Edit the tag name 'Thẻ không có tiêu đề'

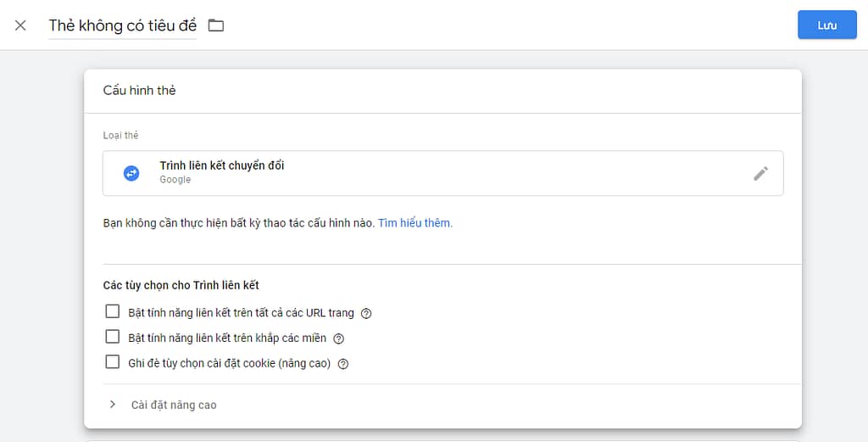122,25
